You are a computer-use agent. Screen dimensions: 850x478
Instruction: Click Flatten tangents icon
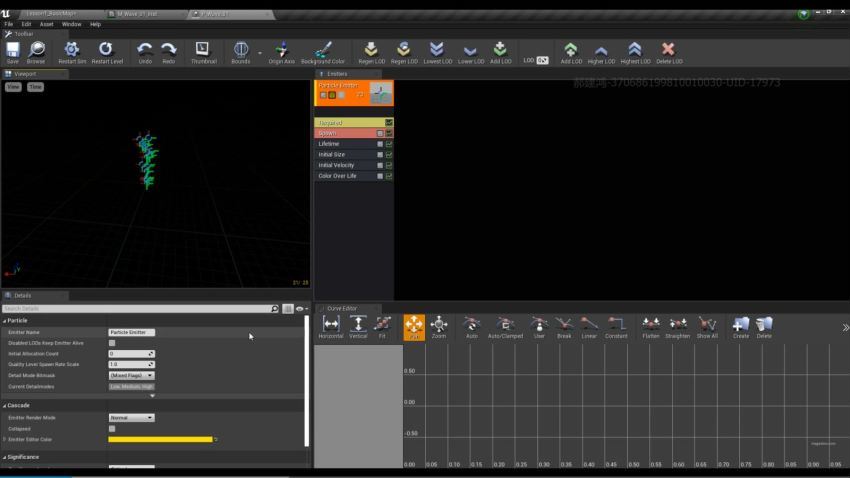pyautogui.click(x=651, y=327)
